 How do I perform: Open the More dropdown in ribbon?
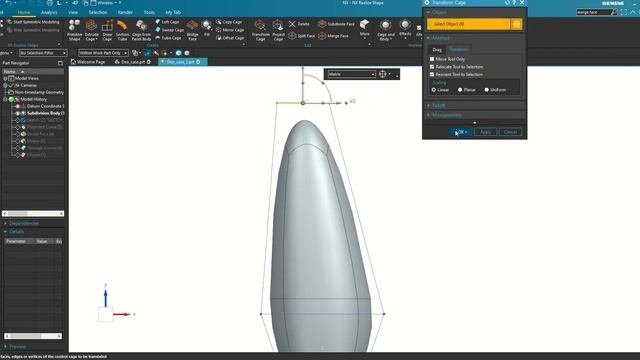364,28
